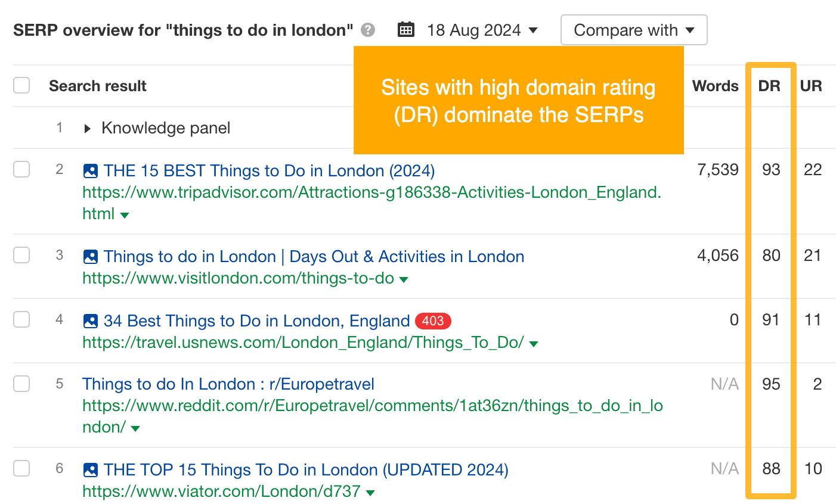The image size is (836, 504).
Task: Click the image icon on the Viator result
Action: coord(90,470)
